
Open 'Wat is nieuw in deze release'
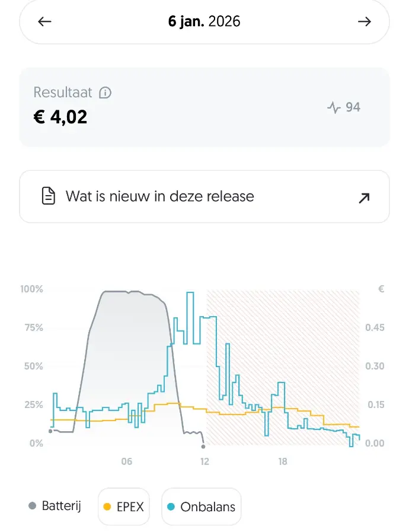[x=160, y=196]
